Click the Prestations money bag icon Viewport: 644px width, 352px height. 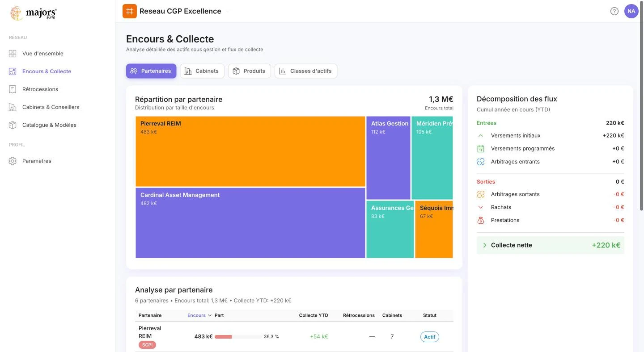pos(481,220)
